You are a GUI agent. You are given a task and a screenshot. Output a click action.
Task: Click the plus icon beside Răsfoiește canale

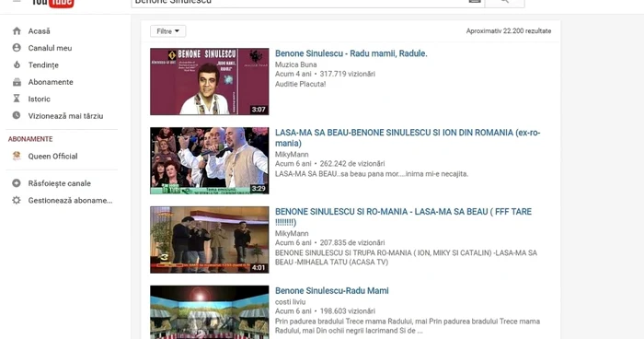[17, 183]
